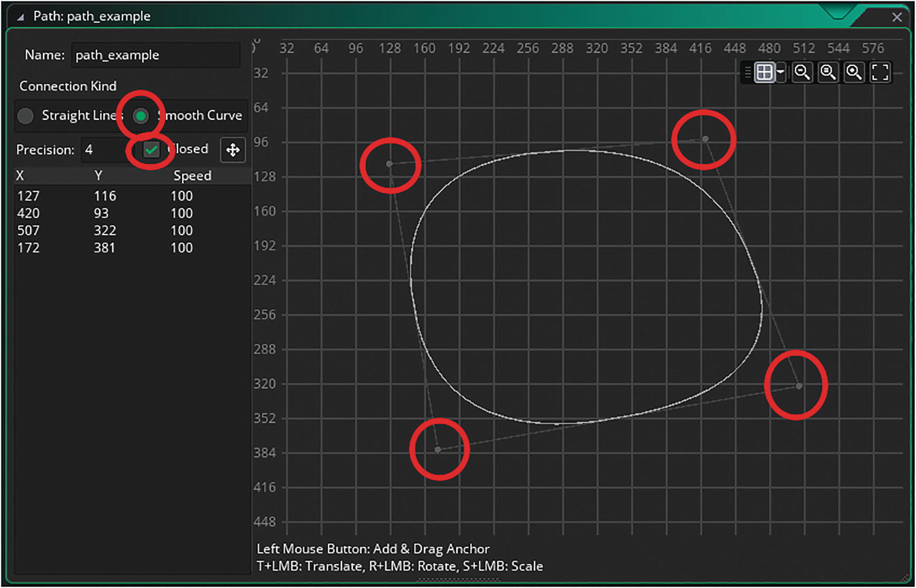Click speed value in the 127 row

pyautogui.click(x=182, y=196)
